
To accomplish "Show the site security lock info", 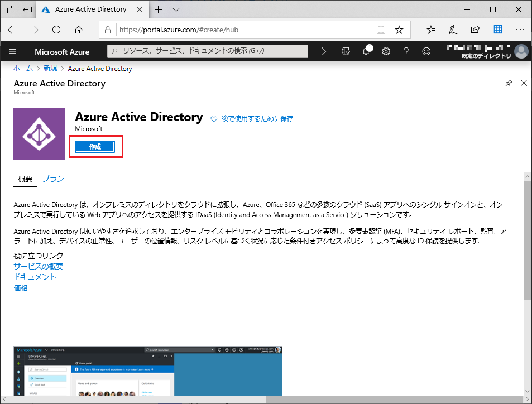I will coord(108,30).
